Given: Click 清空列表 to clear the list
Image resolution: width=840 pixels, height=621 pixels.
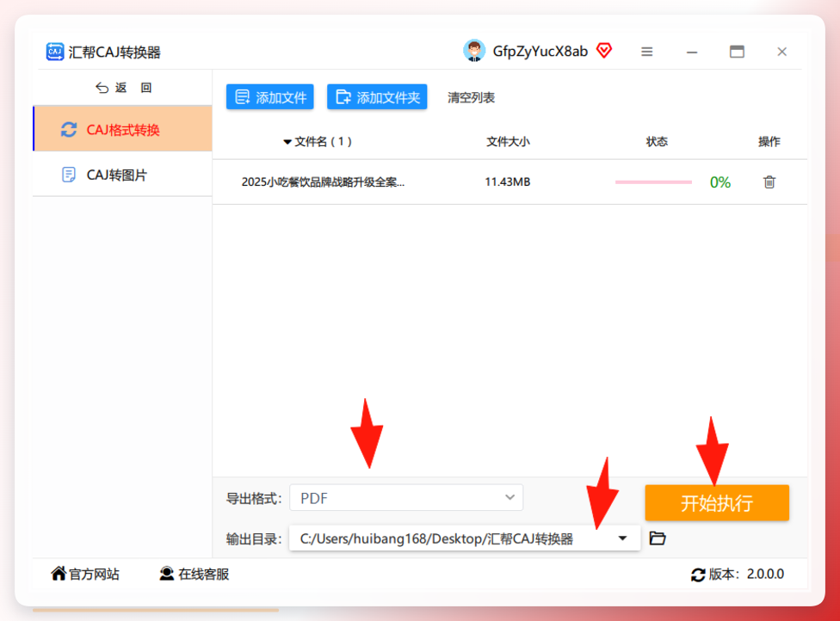Looking at the screenshot, I should tap(471, 97).
